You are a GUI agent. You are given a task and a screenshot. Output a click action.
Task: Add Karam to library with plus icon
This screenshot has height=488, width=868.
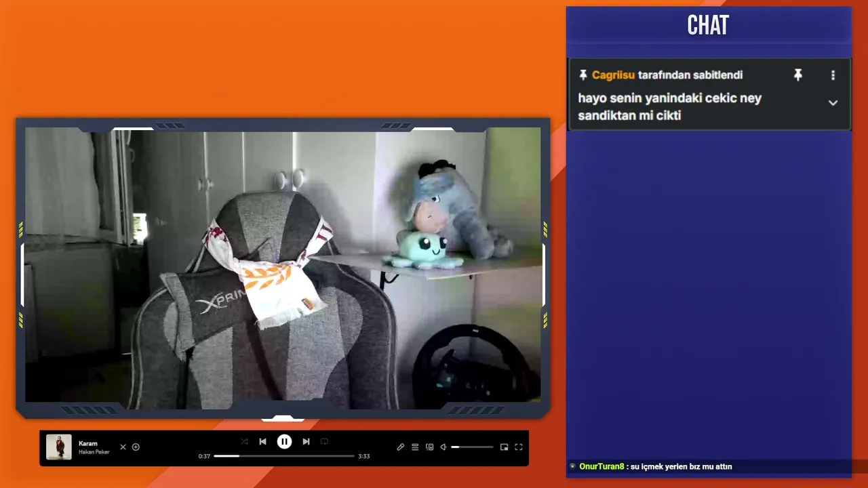pos(136,447)
